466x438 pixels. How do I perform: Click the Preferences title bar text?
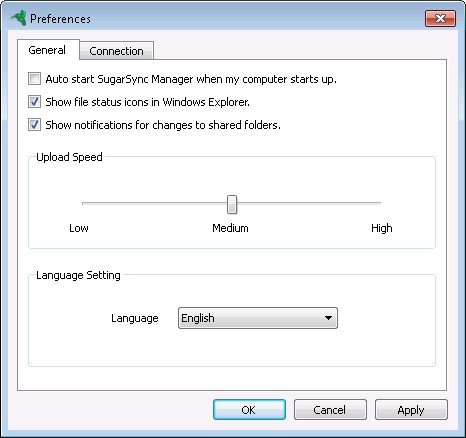[x=60, y=19]
